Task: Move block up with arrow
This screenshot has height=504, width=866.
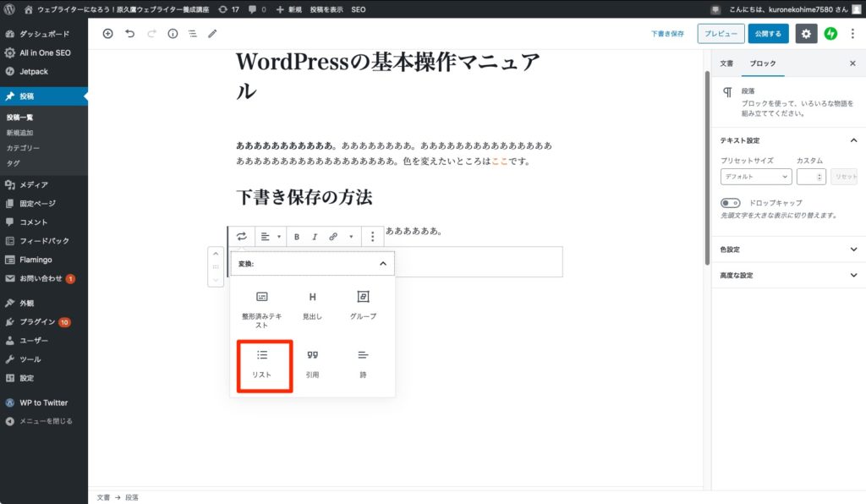Action: click(x=216, y=254)
